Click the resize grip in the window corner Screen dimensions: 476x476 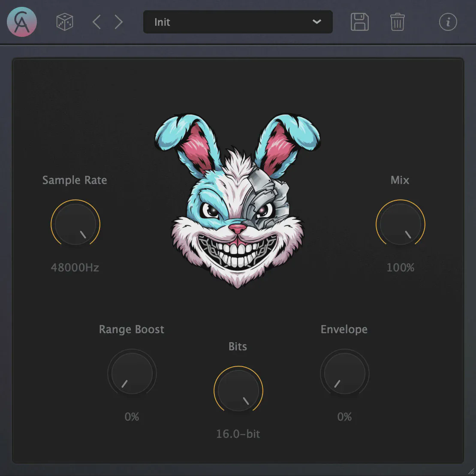tap(471, 471)
